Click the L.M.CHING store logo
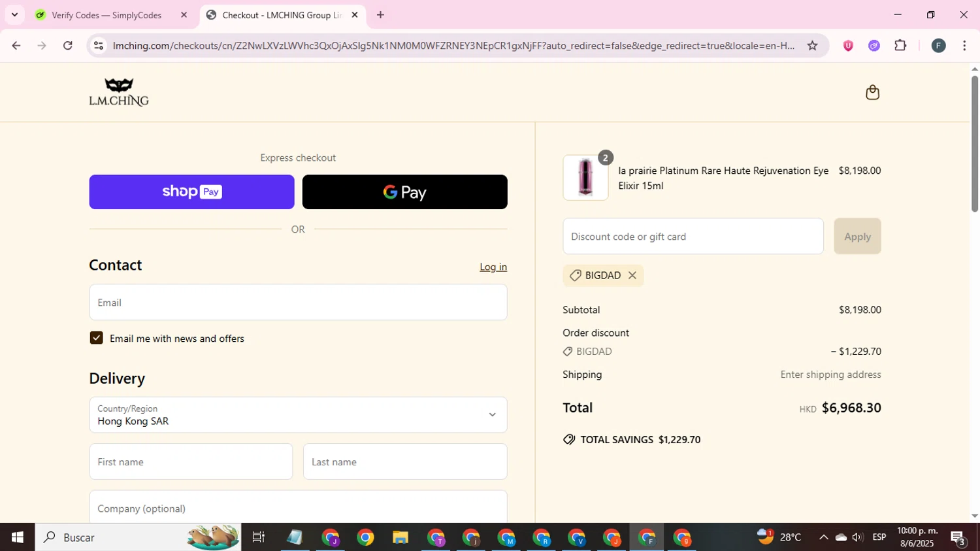 pyautogui.click(x=119, y=92)
